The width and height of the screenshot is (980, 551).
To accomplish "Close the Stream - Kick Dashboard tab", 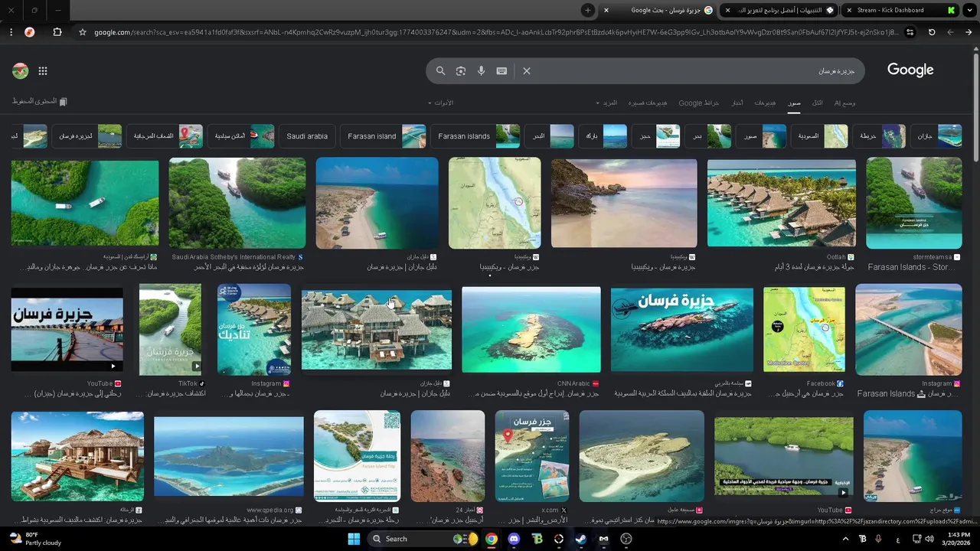I will point(848,11).
